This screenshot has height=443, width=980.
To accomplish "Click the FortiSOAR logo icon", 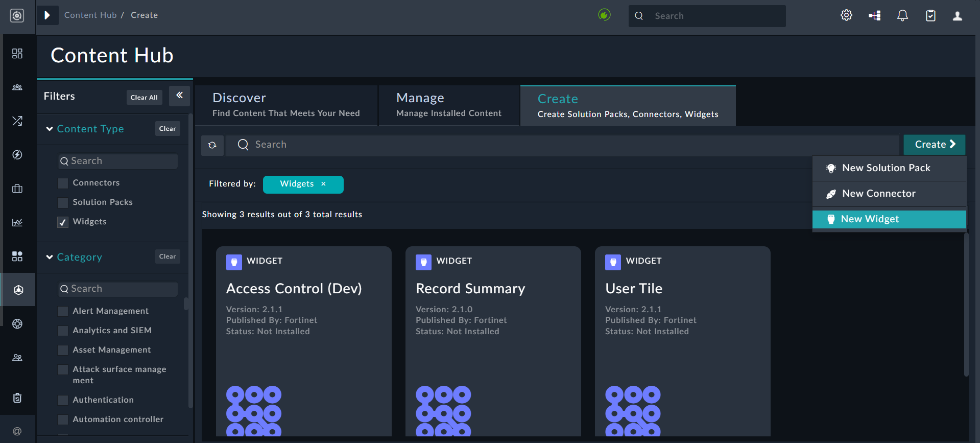I will pos(17,16).
